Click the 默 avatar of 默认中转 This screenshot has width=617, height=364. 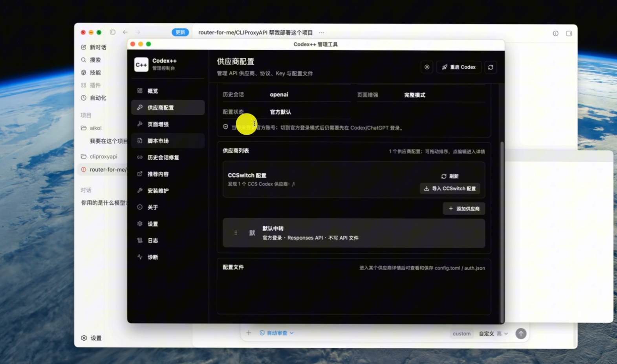point(252,233)
